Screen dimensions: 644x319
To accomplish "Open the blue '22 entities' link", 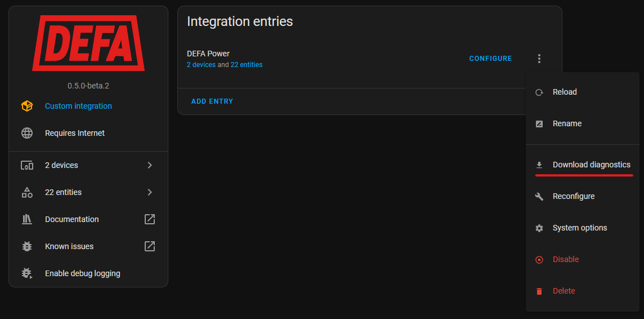I will click(x=247, y=65).
